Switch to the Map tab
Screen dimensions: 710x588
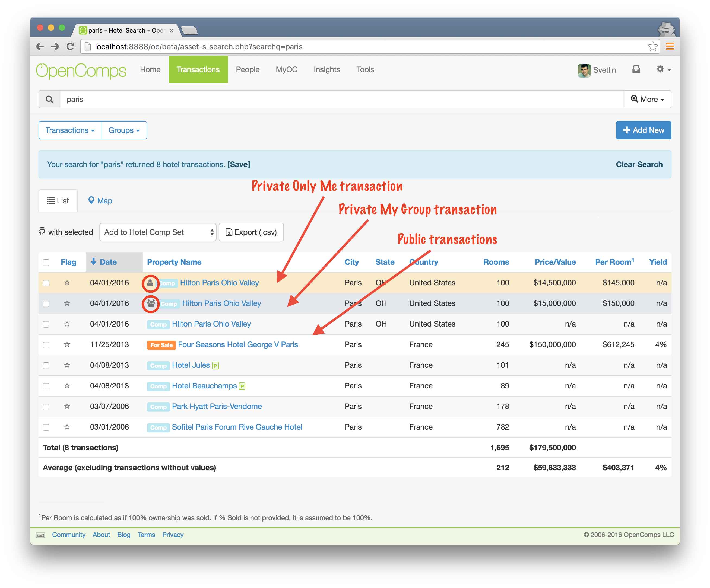(x=100, y=201)
